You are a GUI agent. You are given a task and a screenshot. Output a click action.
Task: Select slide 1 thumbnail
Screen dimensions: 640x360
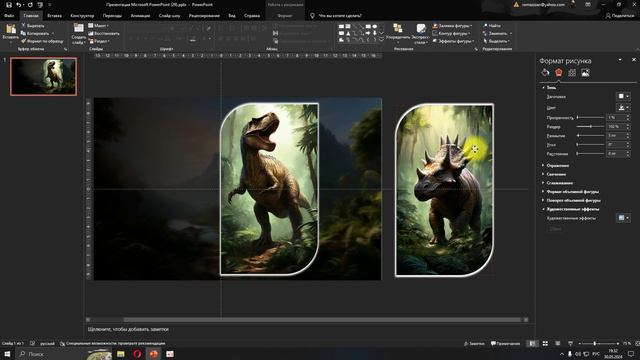43,76
